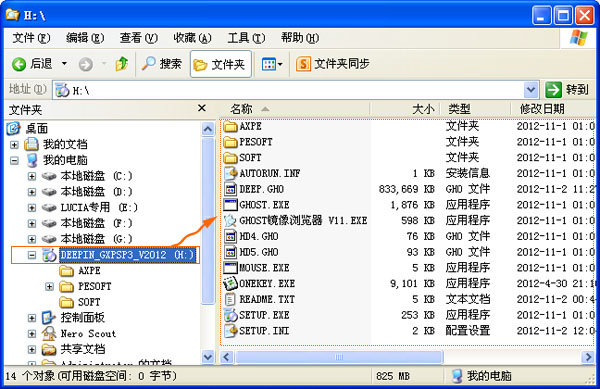600x389 pixels.
Task: Open the Views dropdown button
Action: point(272,64)
